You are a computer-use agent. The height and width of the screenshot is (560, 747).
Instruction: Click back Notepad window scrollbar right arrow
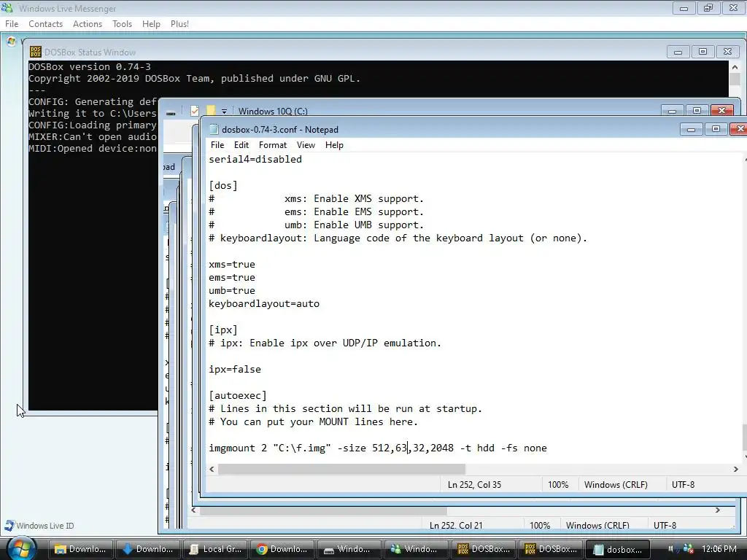point(718,510)
